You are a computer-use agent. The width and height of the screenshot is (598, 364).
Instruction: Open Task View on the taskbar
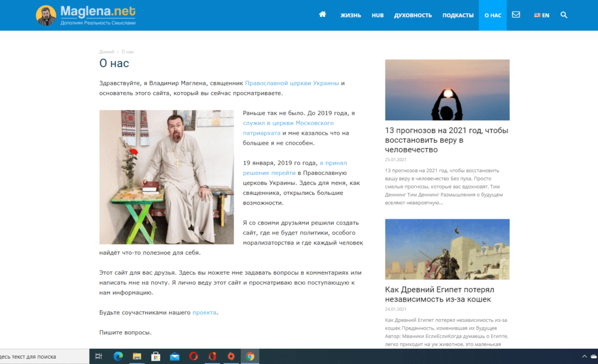pos(99,356)
